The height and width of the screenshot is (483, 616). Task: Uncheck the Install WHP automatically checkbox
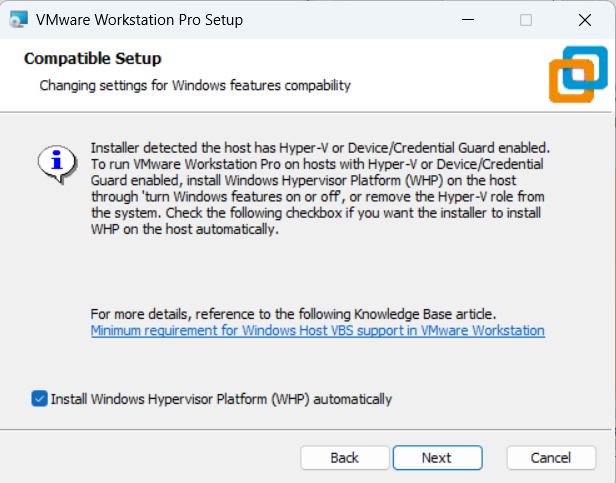[x=39, y=399]
